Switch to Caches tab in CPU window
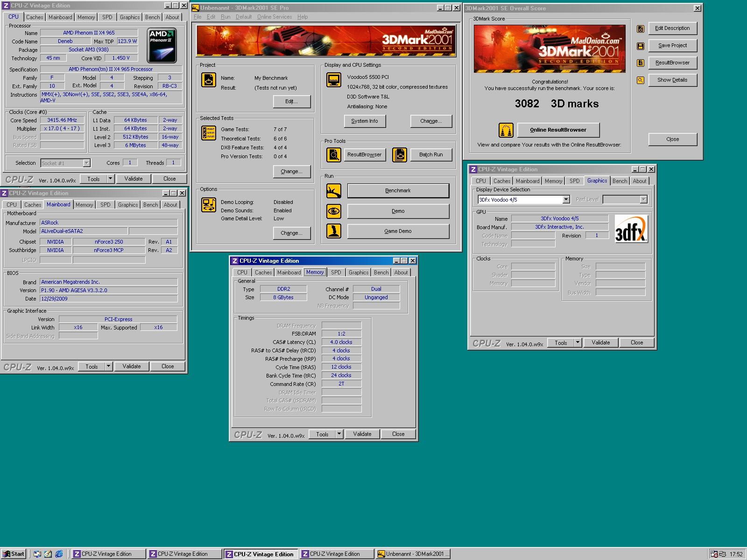 (x=35, y=17)
